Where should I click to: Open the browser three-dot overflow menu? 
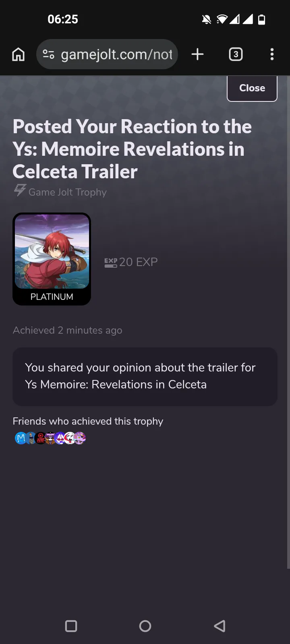coord(272,54)
